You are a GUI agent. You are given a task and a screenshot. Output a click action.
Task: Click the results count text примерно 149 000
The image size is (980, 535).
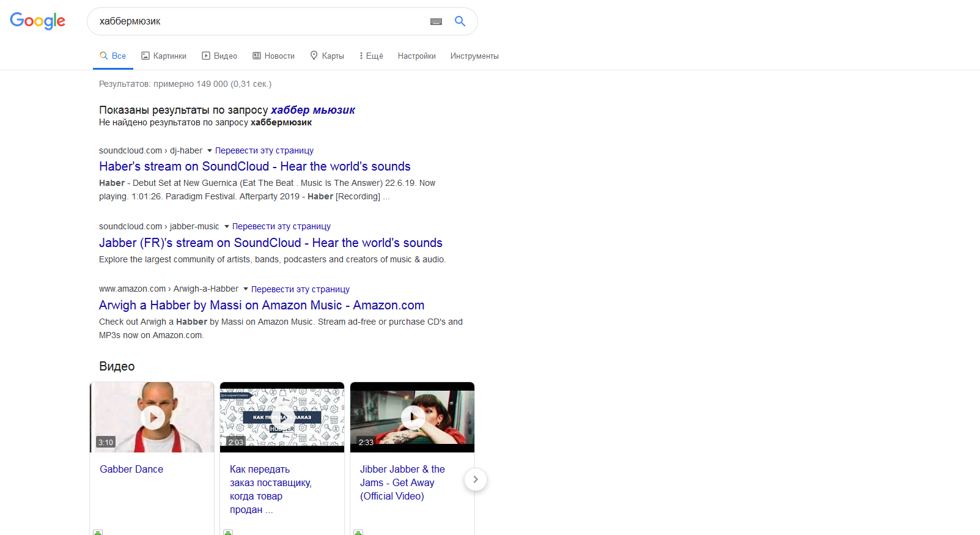[191, 84]
